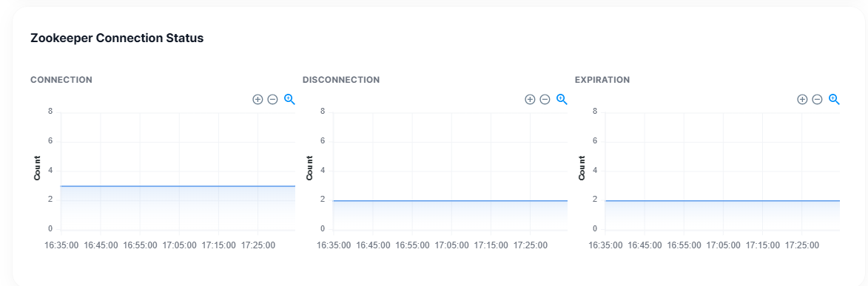This screenshot has height=286, width=868.
Task: Select the DISCONNECTION chart heading
Action: pyautogui.click(x=341, y=80)
